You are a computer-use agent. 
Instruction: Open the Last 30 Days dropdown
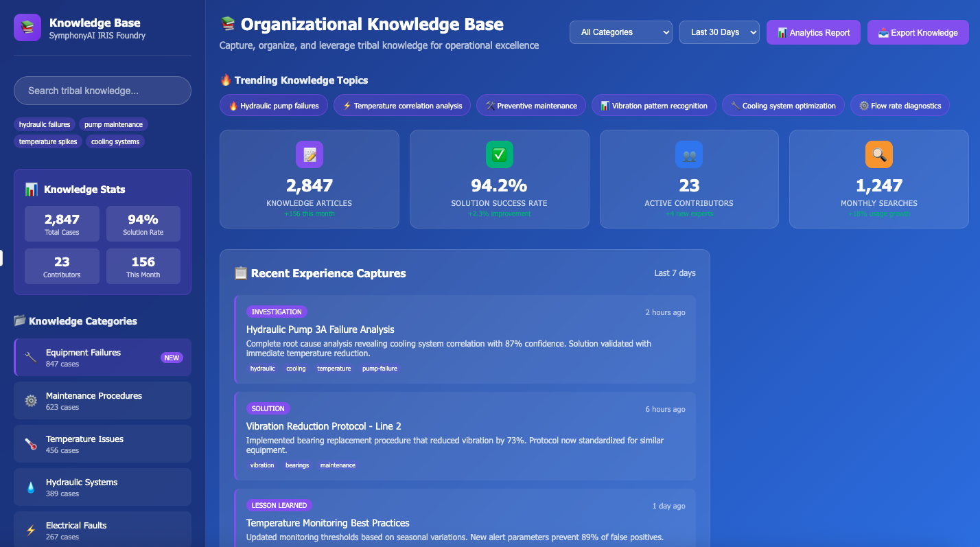point(719,32)
